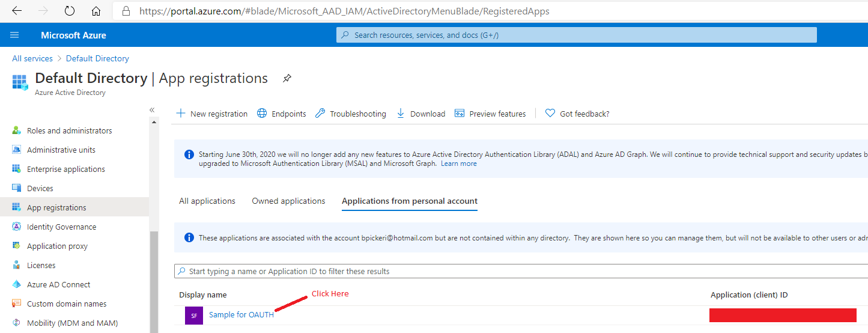
Task: Go back using browser back arrow
Action: [x=17, y=11]
